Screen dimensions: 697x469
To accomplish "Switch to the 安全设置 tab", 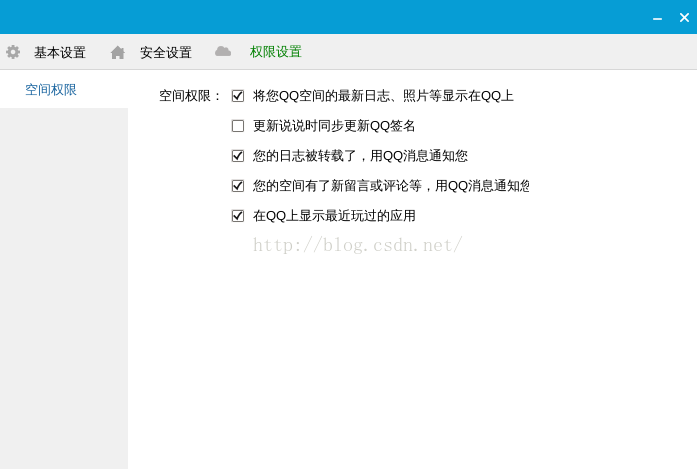I will [x=166, y=52].
